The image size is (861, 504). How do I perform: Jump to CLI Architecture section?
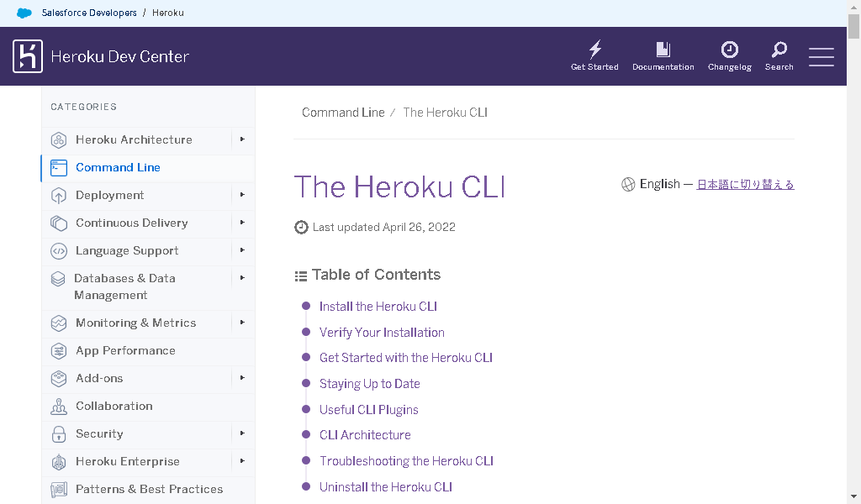365,435
